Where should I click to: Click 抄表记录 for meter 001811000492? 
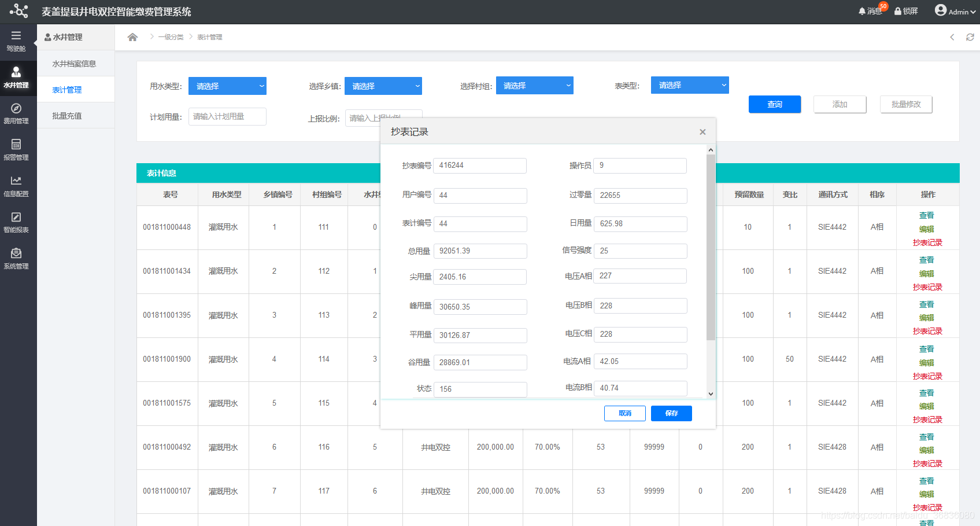[927, 464]
